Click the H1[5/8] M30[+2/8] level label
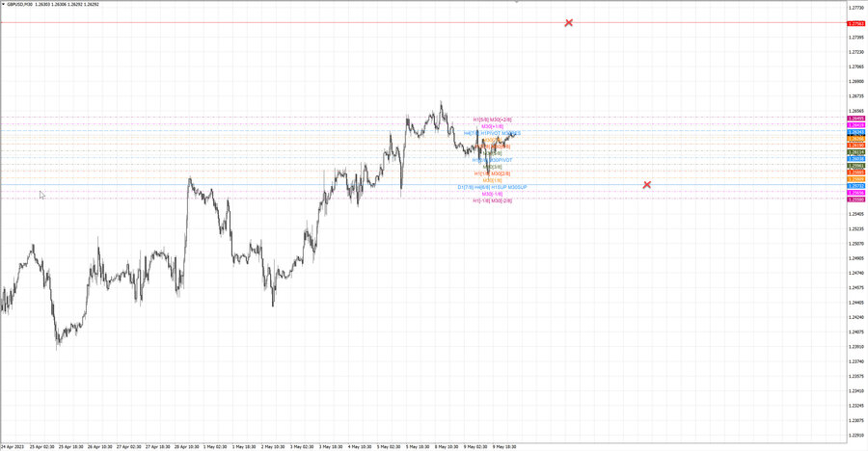The width and height of the screenshot is (868, 451). point(492,119)
